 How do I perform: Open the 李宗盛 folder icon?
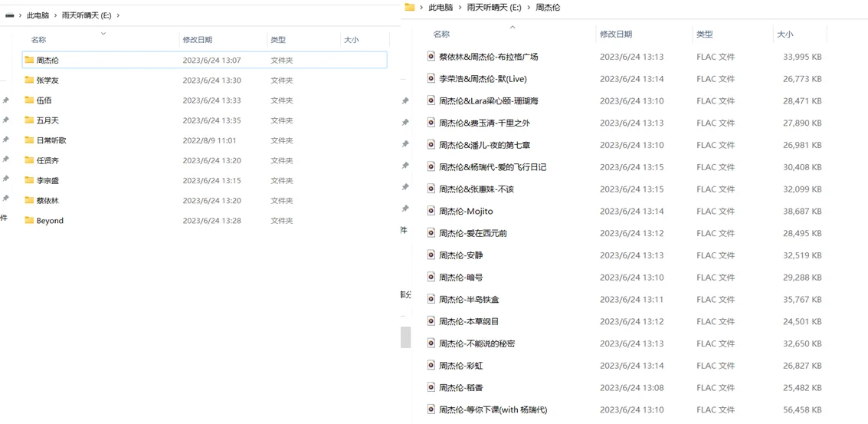point(29,180)
